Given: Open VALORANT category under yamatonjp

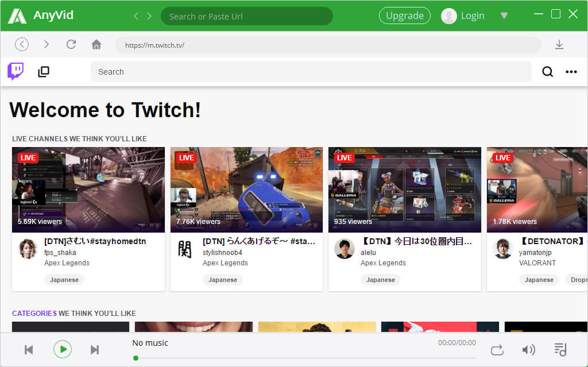Looking at the screenshot, I should click(x=537, y=262).
